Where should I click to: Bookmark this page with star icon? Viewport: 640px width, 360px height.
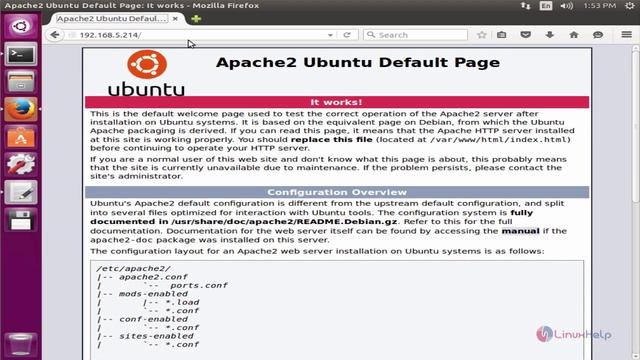coord(482,35)
